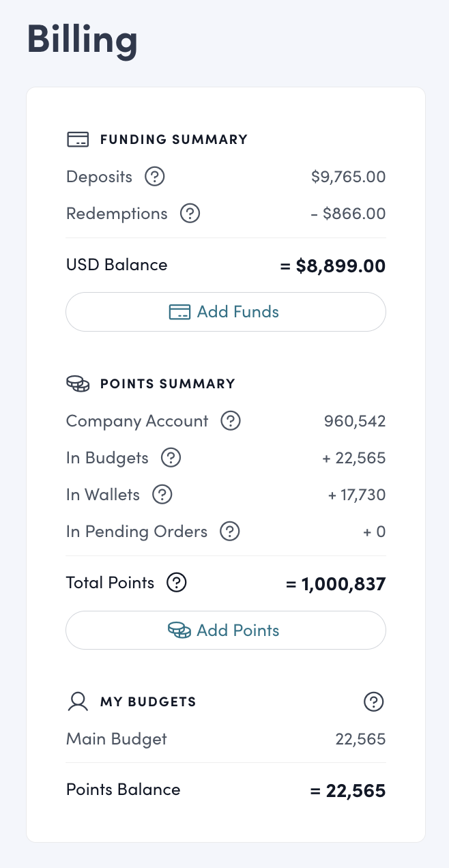Screen dimensions: 449x868
Task: Open the In Pending Orders help tooltip
Action: (x=230, y=532)
